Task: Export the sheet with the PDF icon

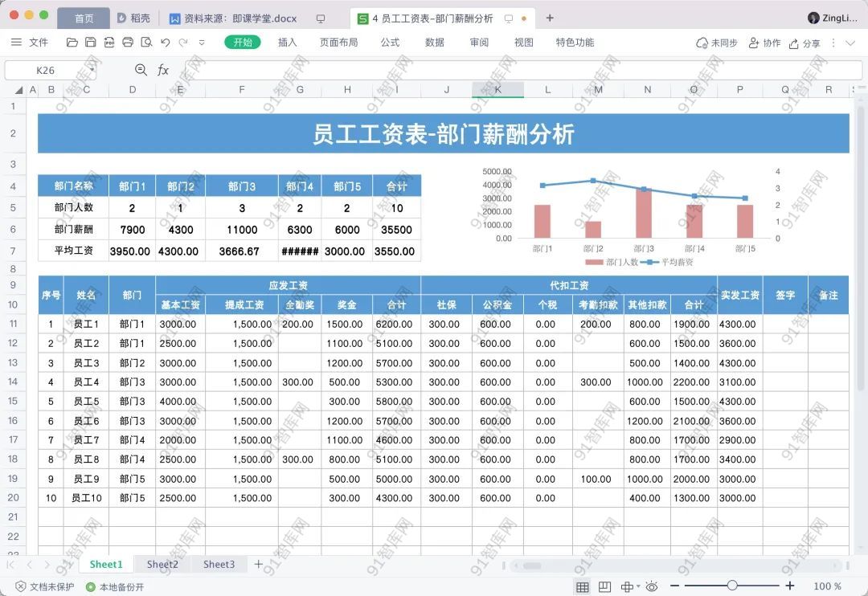Action: [109, 43]
